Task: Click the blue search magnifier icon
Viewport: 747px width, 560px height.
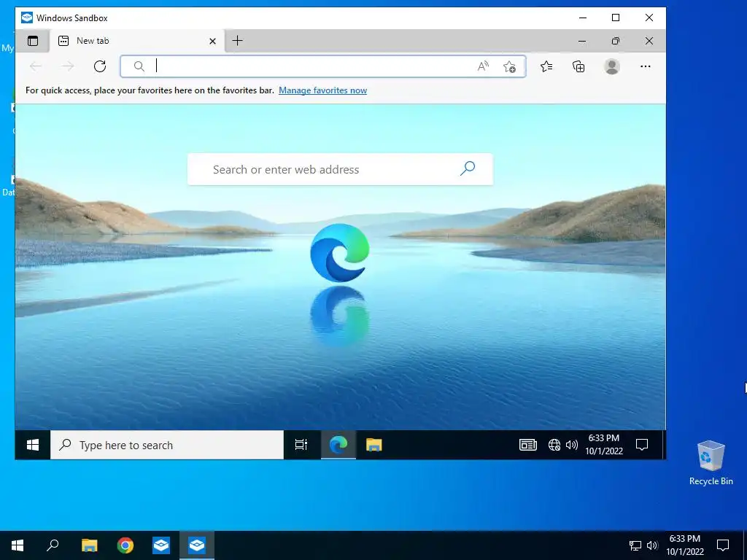Action: pos(468,168)
